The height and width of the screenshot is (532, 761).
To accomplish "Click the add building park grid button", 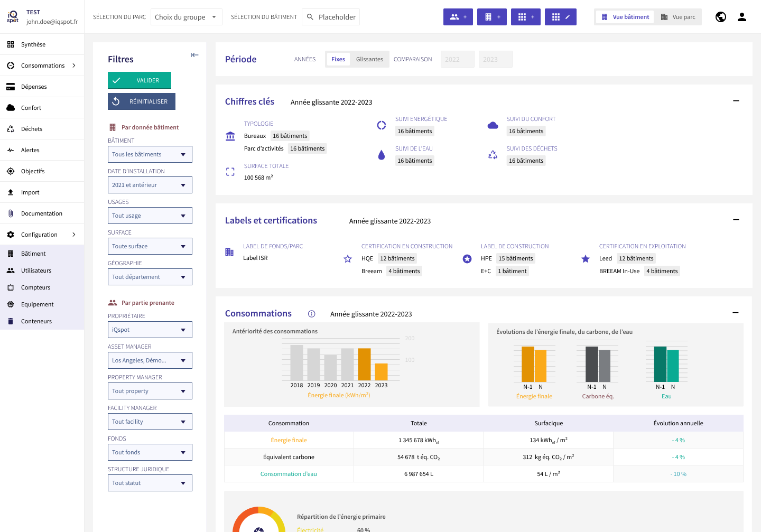I will pos(526,17).
